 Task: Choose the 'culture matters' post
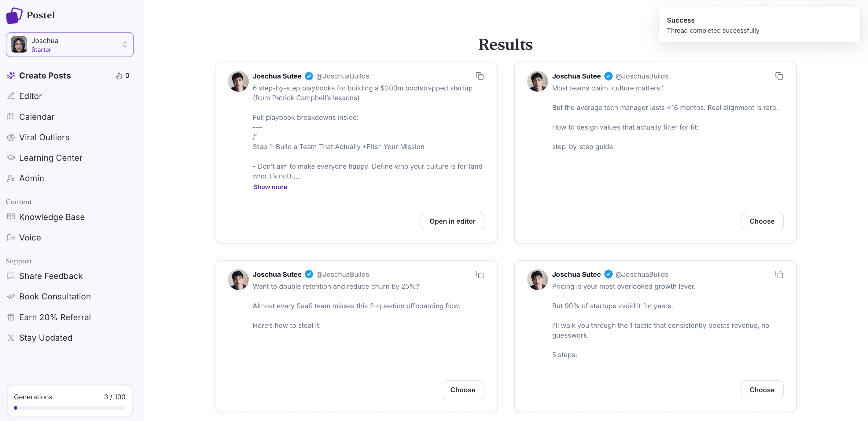point(762,221)
